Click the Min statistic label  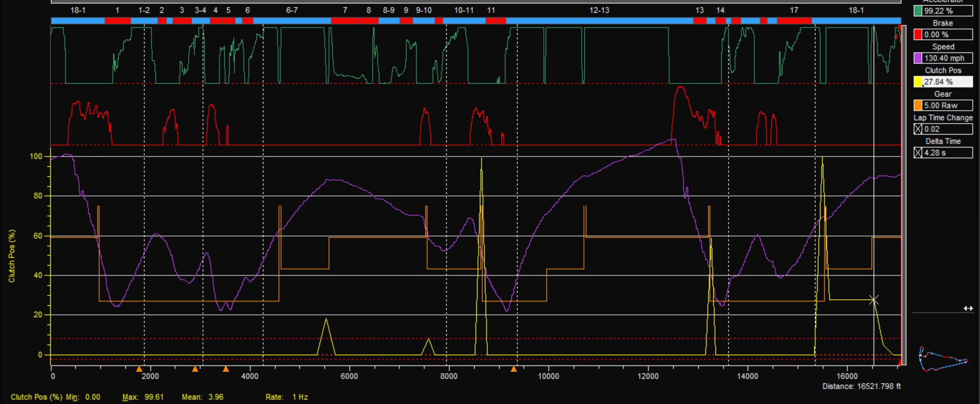72,397
